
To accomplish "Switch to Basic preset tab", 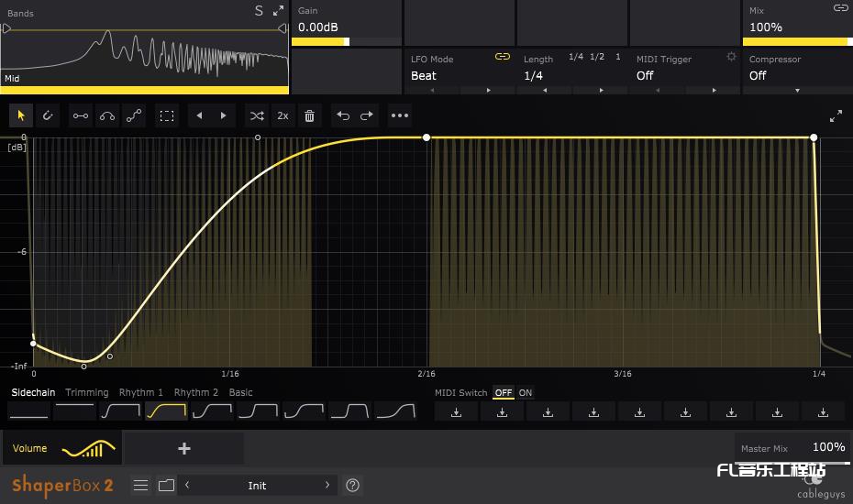I will (240, 392).
